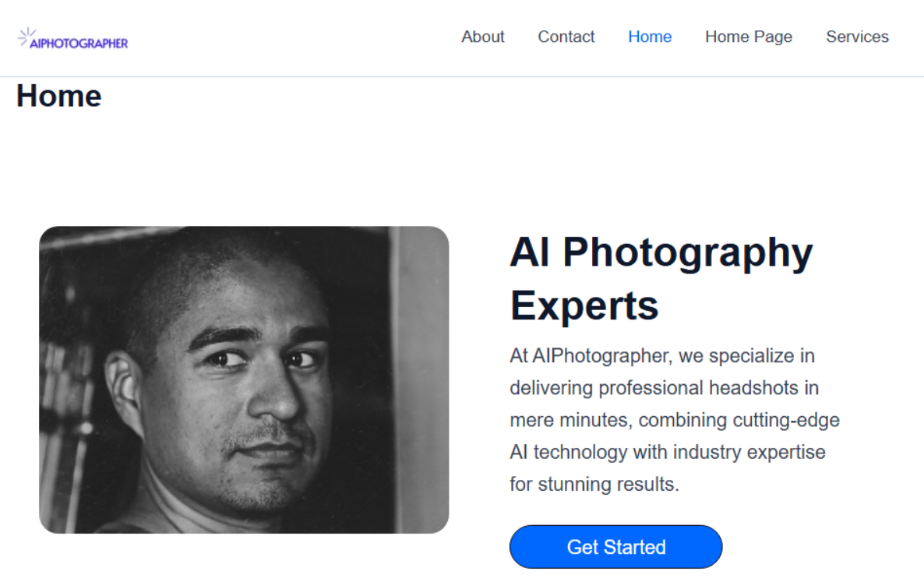Screen dimensions: 924x582
Task: Click the 'delivering professional headshots in' text line
Action: pyautogui.click(x=664, y=388)
